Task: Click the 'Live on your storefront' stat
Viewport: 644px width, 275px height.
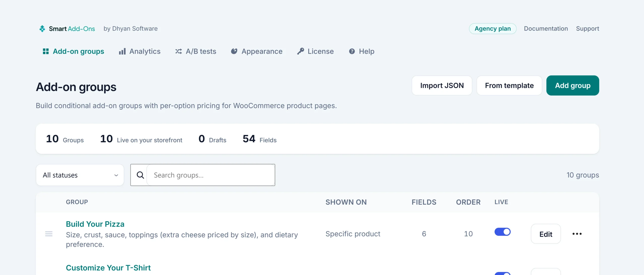Action: click(x=141, y=139)
